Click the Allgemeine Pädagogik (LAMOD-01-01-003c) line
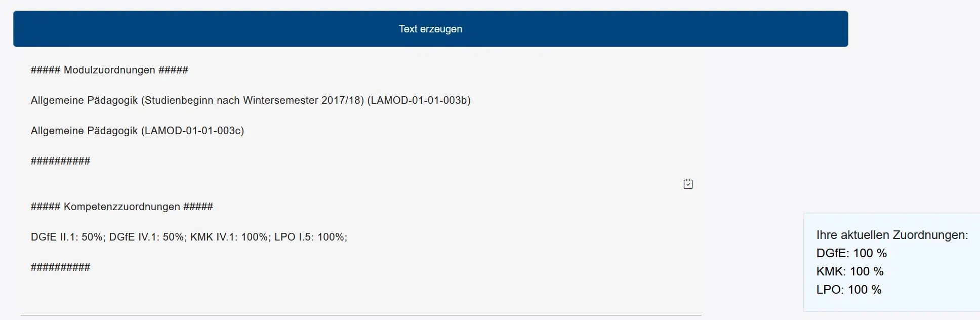 137,131
